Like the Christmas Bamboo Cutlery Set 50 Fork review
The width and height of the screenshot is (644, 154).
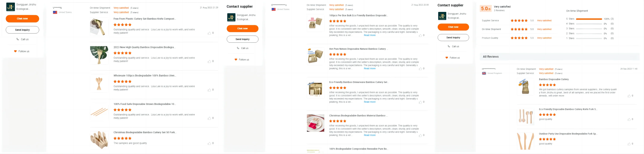(209, 144)
